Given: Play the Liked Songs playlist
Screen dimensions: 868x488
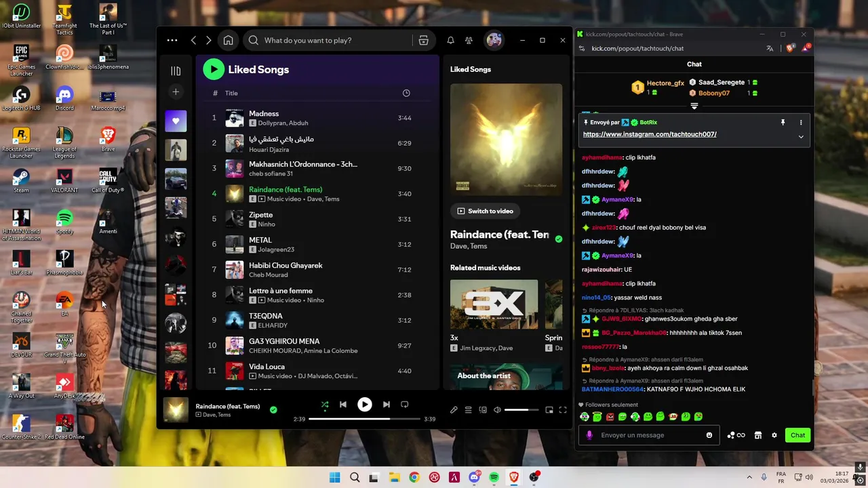Looking at the screenshot, I should point(214,68).
